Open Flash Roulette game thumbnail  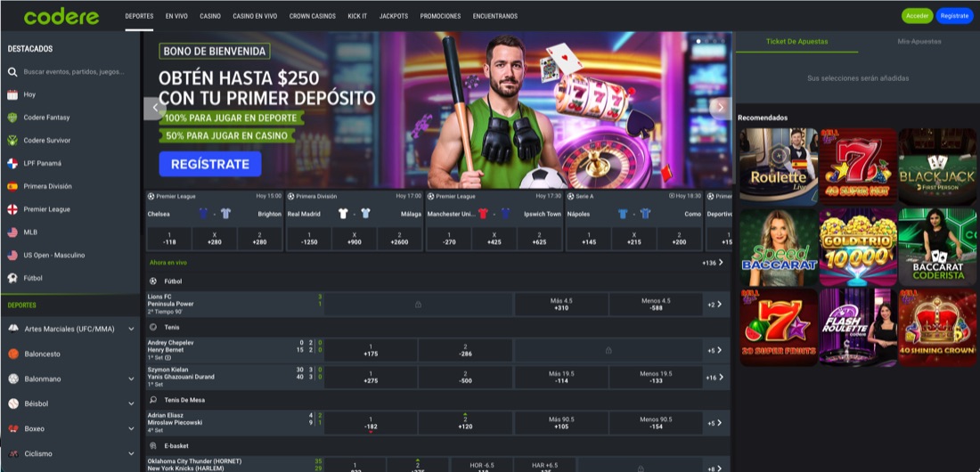pos(858,327)
